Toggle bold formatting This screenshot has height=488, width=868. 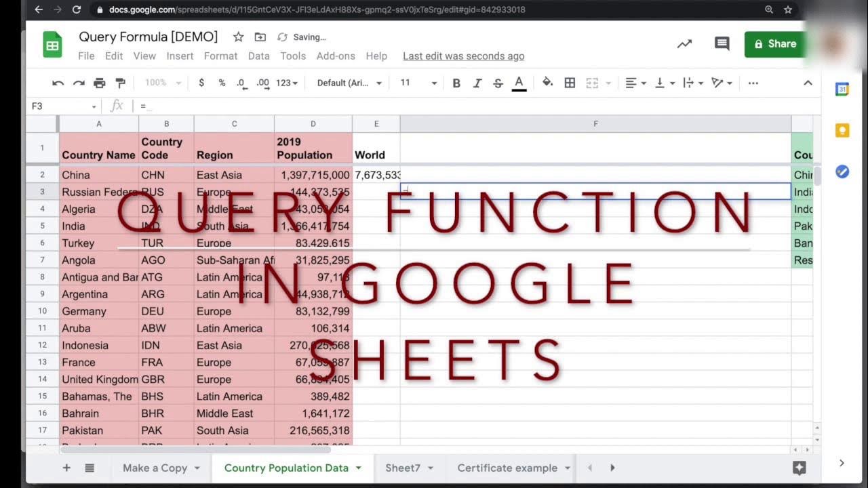pos(456,83)
